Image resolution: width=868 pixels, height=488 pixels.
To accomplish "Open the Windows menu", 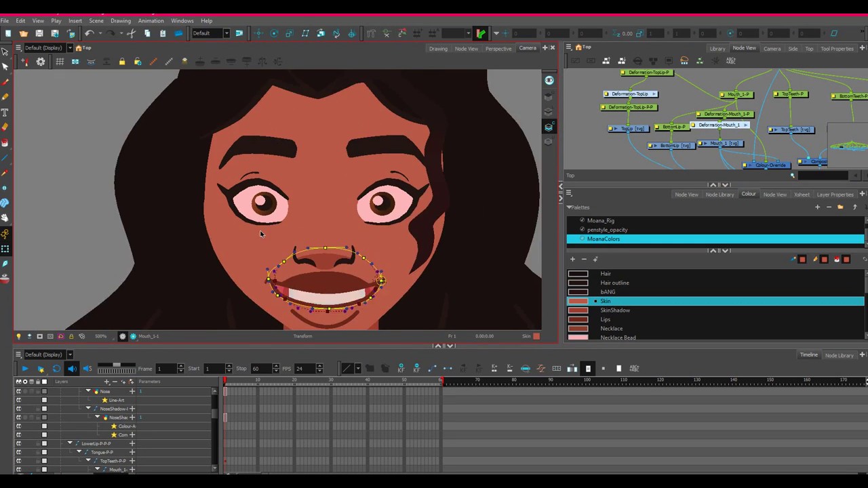I will 182,21.
